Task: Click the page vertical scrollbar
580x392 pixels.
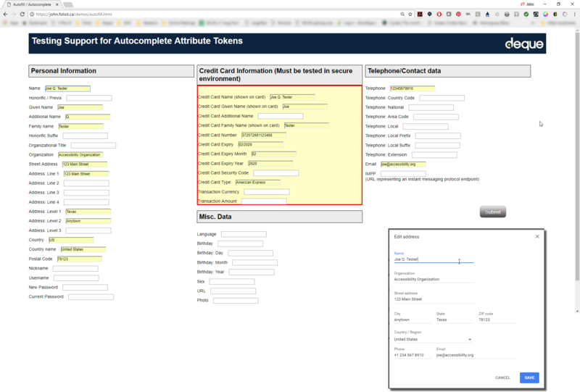Action: tap(577, 155)
